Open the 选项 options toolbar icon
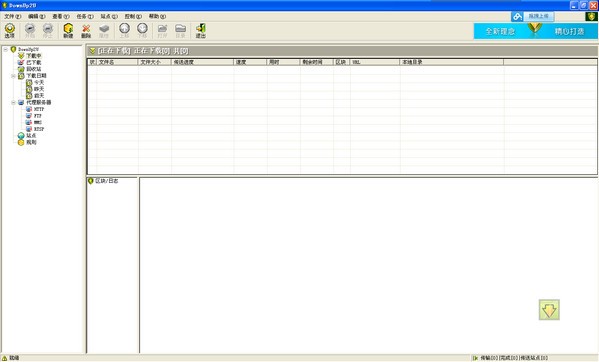The width and height of the screenshot is (599, 362). (10, 31)
